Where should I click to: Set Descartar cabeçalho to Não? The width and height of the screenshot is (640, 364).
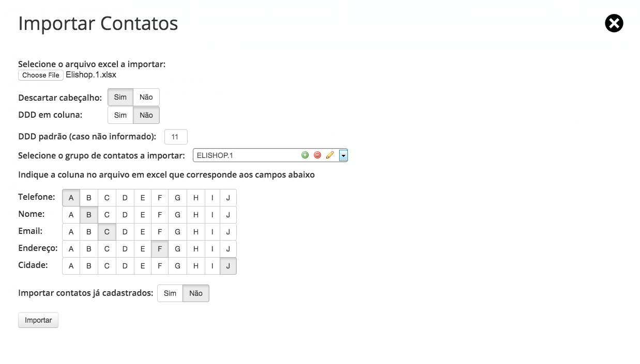(146, 97)
